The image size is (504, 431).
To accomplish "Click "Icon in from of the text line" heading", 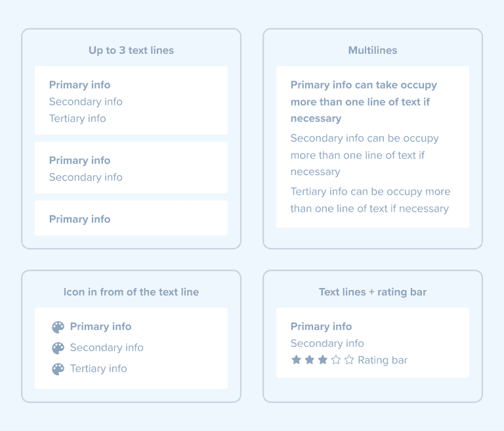I will click(x=131, y=292).
